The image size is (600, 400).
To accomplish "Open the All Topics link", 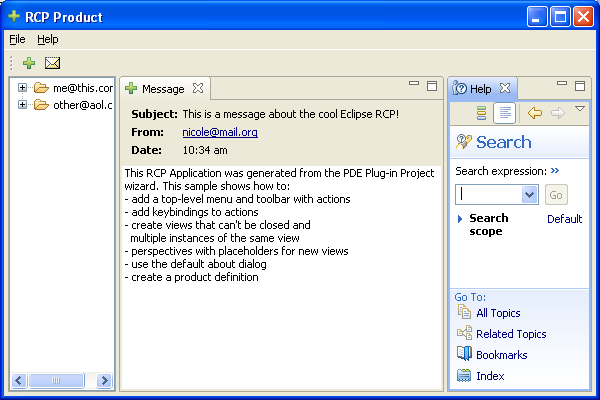I will (x=498, y=313).
